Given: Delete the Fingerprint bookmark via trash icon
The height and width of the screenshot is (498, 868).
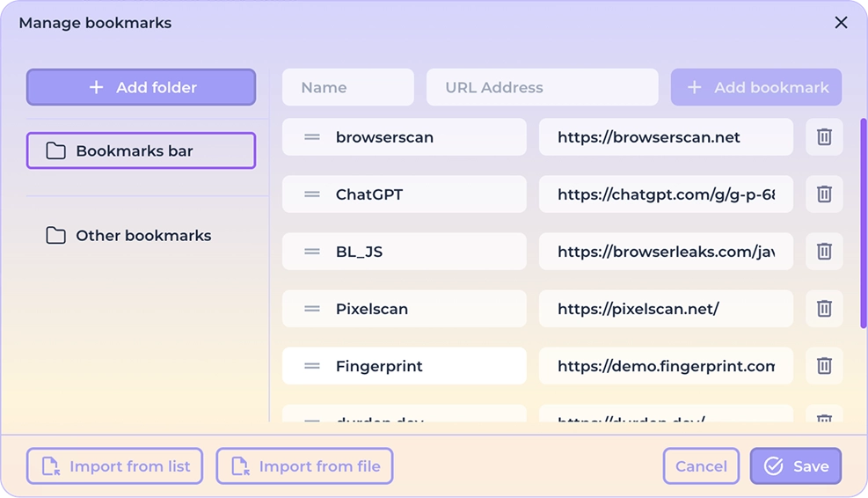Looking at the screenshot, I should click(824, 366).
